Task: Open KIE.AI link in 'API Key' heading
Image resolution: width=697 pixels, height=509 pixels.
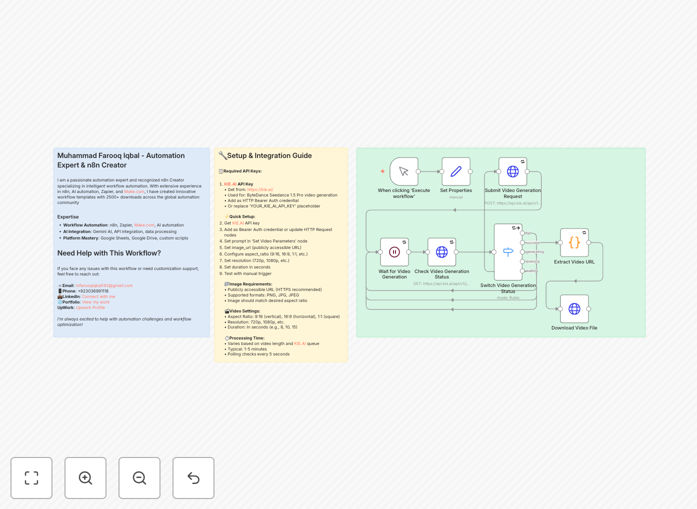Action: pos(230,184)
